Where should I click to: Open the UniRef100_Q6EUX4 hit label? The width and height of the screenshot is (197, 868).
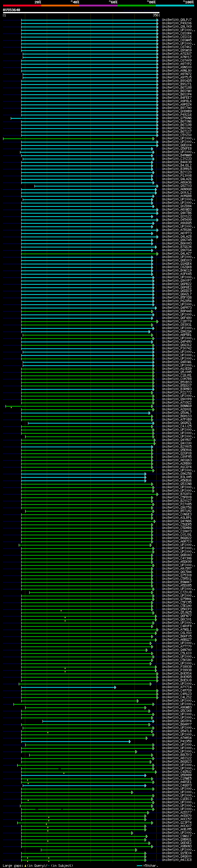[x=177, y=145]
